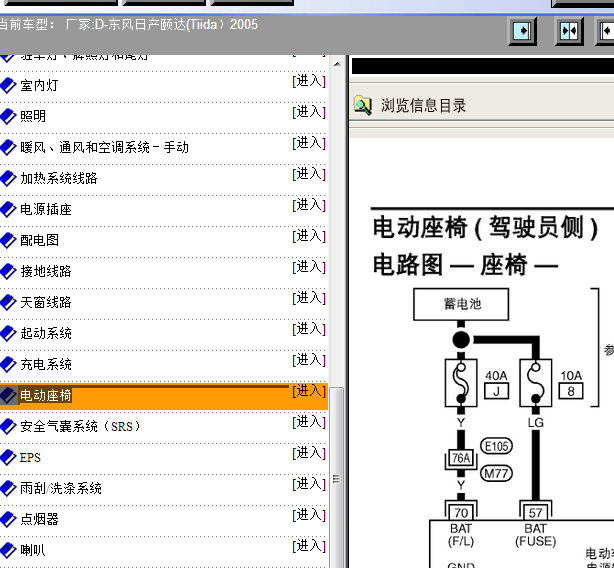The image size is (614, 568).
Task: Select the 配电图 entry
Action: [40, 240]
